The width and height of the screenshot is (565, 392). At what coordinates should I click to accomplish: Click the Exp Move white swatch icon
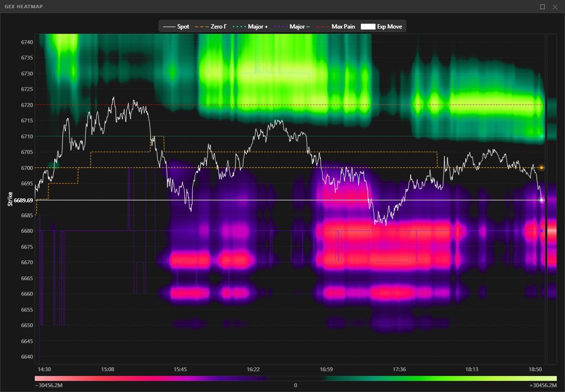click(368, 27)
